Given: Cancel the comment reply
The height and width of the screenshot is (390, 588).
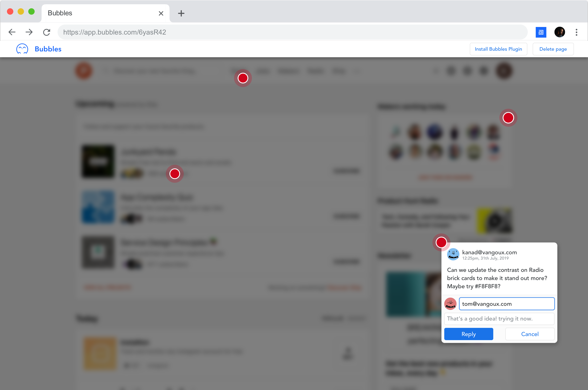Looking at the screenshot, I should [x=530, y=334].
